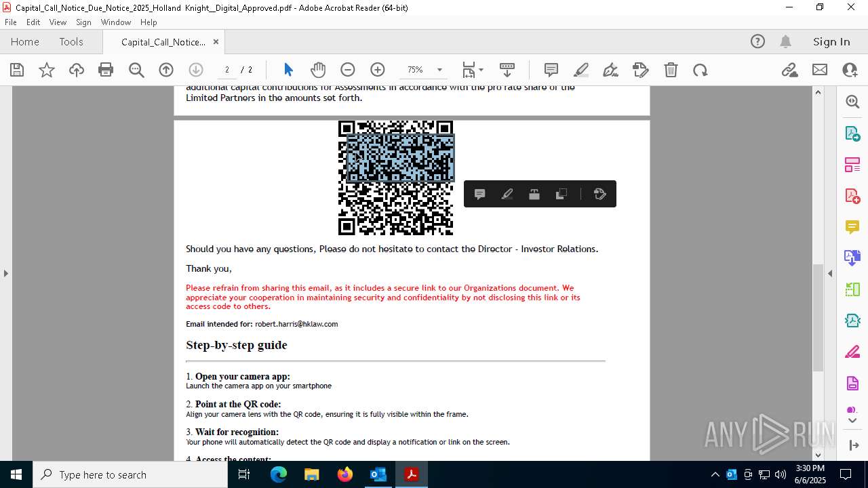
Task: Click the vertical scrollbar thumb
Action: pyautogui.click(x=818, y=317)
